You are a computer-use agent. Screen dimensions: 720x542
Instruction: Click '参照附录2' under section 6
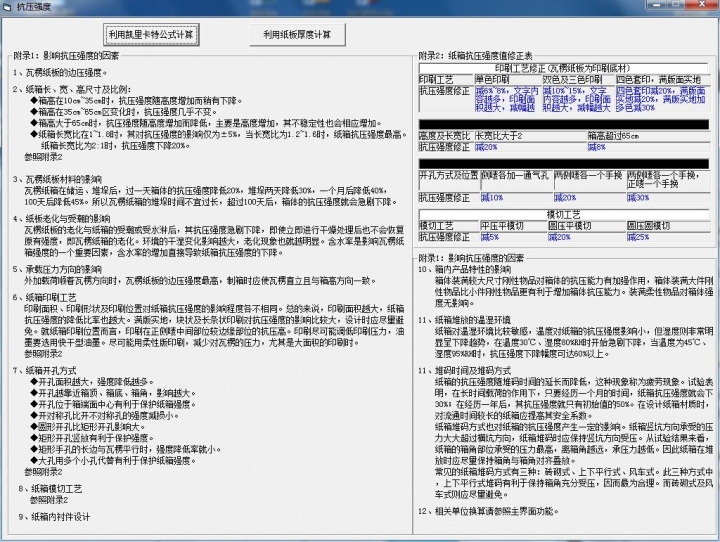point(44,354)
